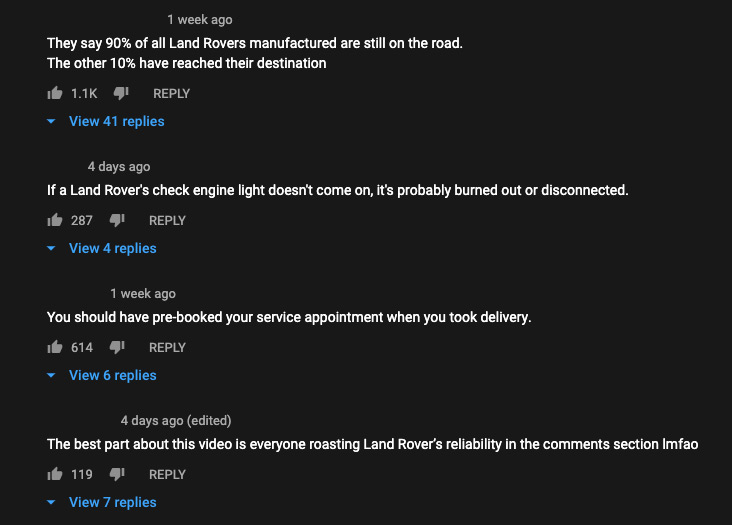
Task: Like the pre-booked service appointment comment
Action: [x=55, y=347]
